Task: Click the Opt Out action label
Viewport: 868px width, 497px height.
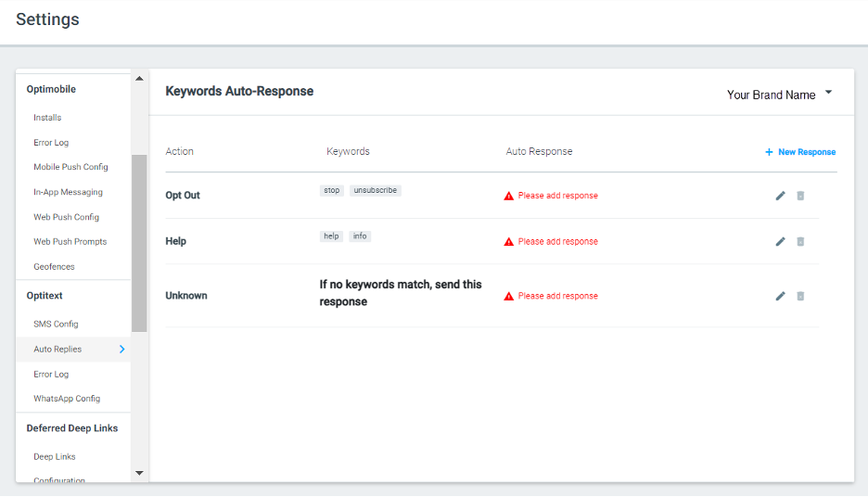Action: pyautogui.click(x=183, y=196)
